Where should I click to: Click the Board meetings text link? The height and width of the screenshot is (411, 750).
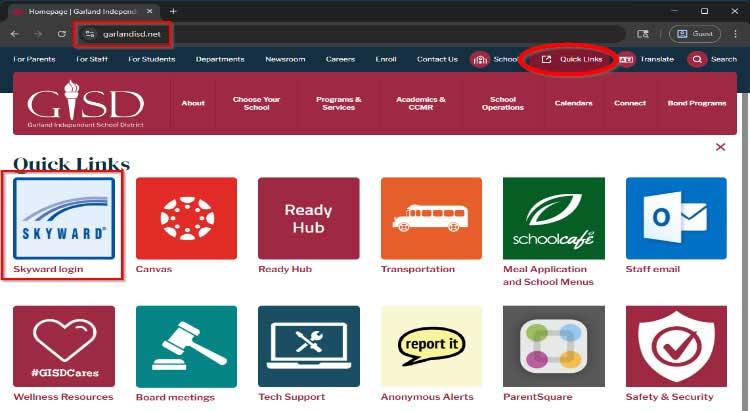pos(176,397)
